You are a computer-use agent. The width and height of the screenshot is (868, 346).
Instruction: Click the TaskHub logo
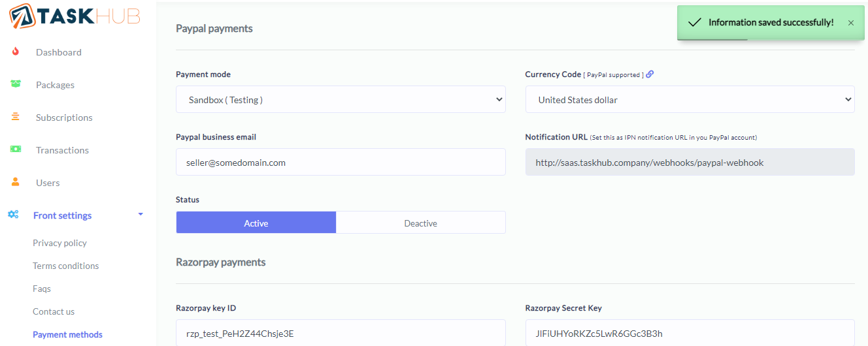pos(75,16)
